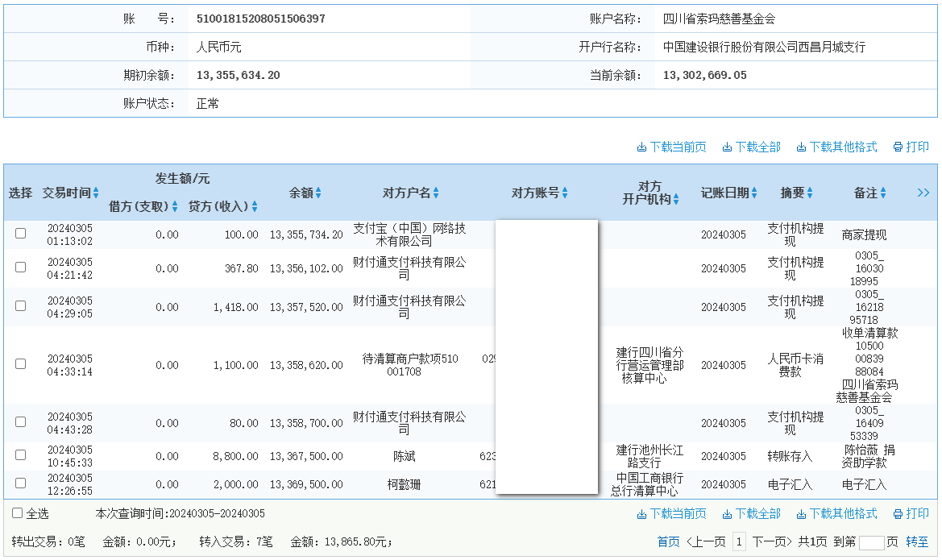
Task: Check the 12:26:55 transaction row
Action: tap(20, 483)
